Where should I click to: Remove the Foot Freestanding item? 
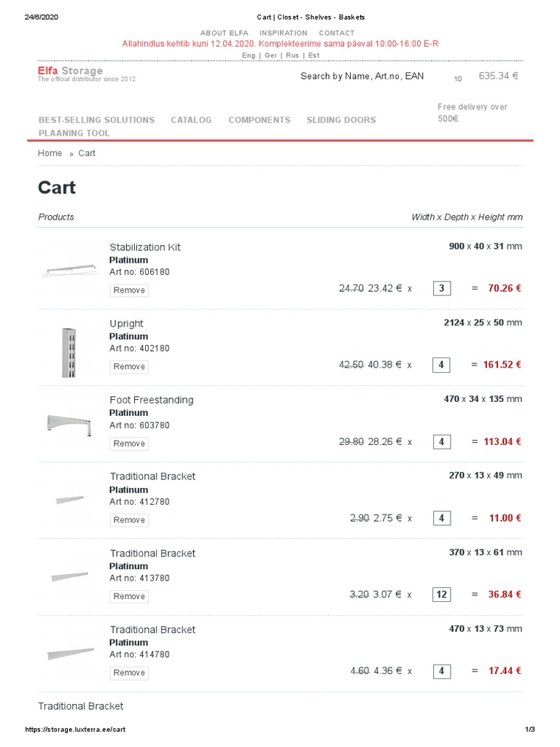point(129,444)
